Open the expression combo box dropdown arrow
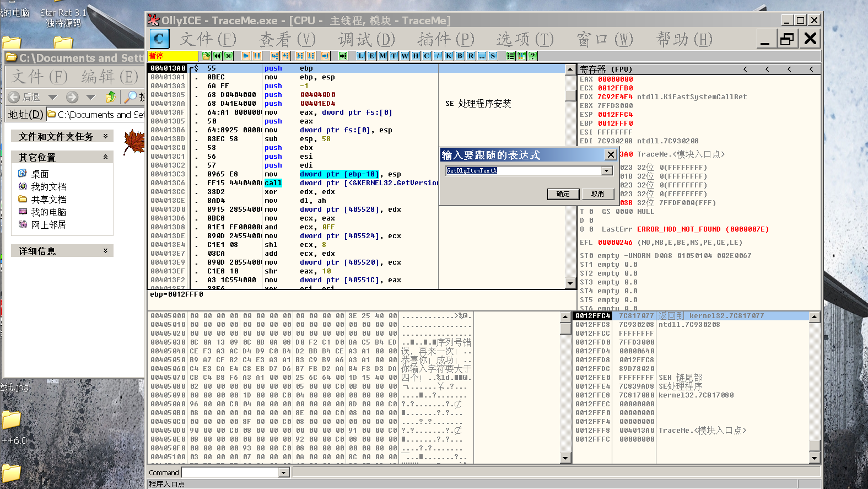Image resolution: width=868 pixels, height=489 pixels. tap(607, 171)
